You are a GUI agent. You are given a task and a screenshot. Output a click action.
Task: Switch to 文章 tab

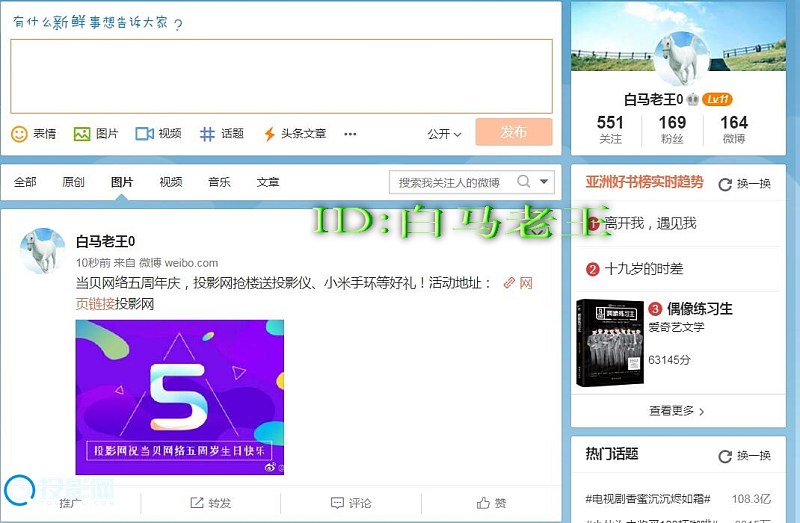tap(267, 182)
